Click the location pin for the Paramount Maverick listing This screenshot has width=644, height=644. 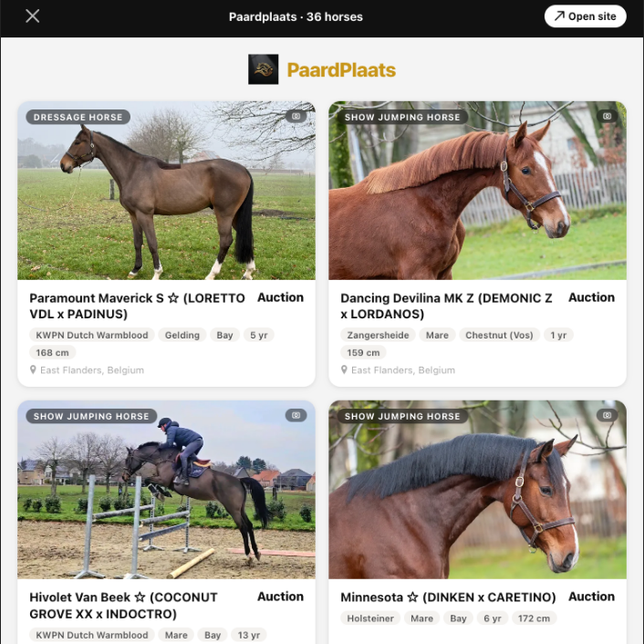click(33, 370)
